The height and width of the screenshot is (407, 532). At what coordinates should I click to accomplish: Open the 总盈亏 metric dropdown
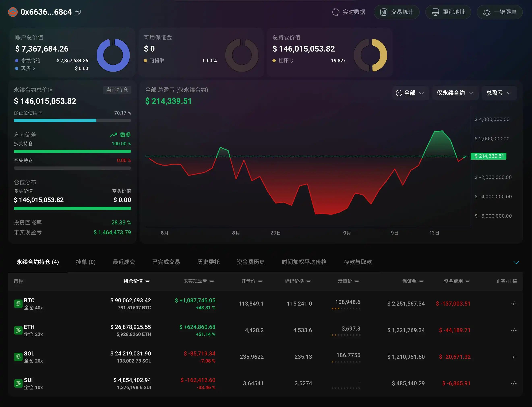(499, 93)
